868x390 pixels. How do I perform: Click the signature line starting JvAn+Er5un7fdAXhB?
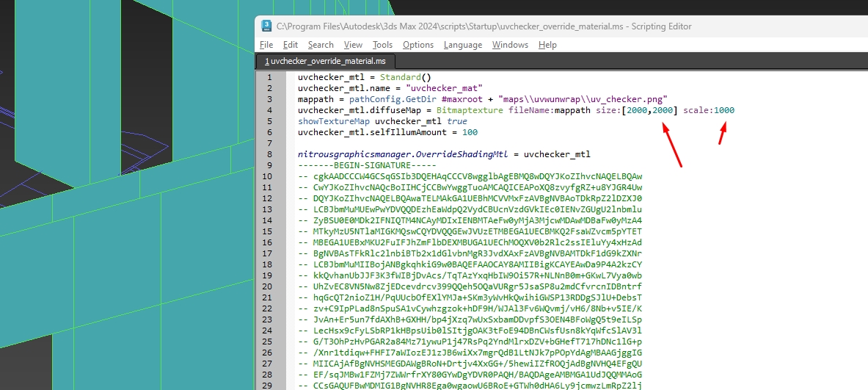[470, 319]
